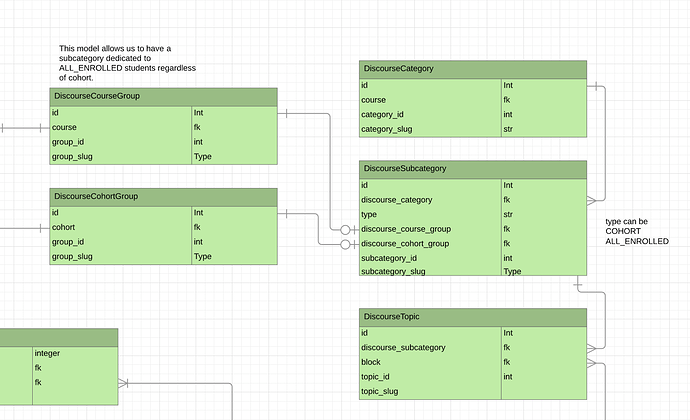
Task: Click 'Type' value of DiscourseCourseGroup group_slug
Action: pos(202,157)
